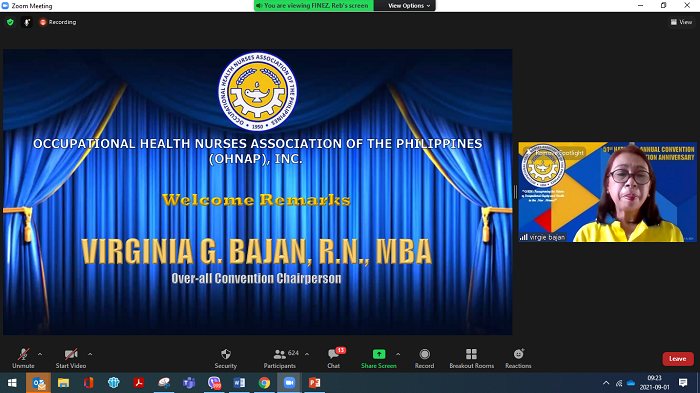Open the Chat panel with 13 unread

click(334, 359)
